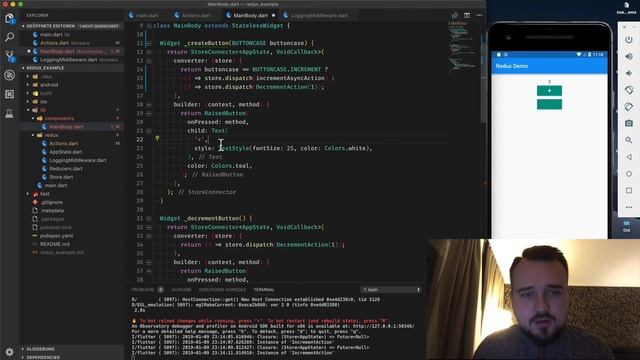The width and height of the screenshot is (640, 360).
Task: Rotate the emulator right
Action: pos(629,107)
